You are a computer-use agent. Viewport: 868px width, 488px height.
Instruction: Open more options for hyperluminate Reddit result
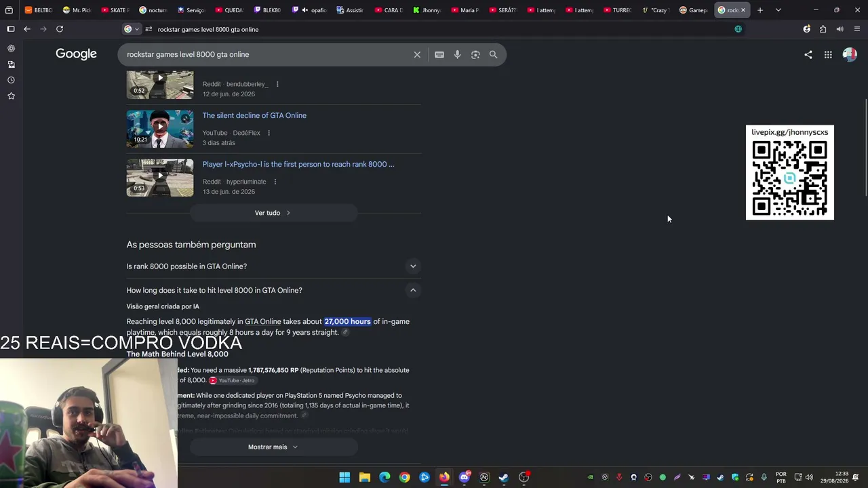click(x=275, y=182)
